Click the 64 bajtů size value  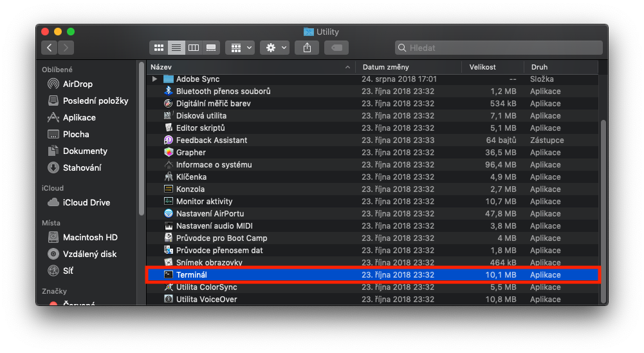[501, 140]
